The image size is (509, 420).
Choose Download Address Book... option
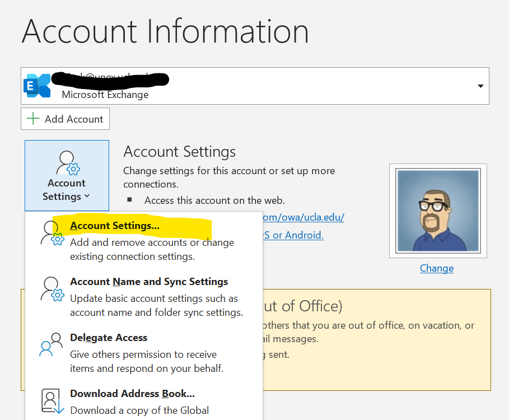(x=132, y=394)
